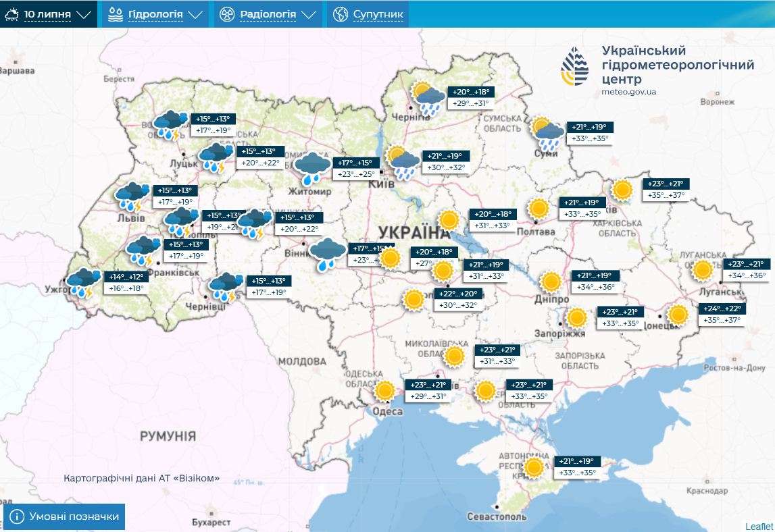Expand the 10 липня date dropdown
Viewport: 775px width, 532px height.
[x=48, y=14]
